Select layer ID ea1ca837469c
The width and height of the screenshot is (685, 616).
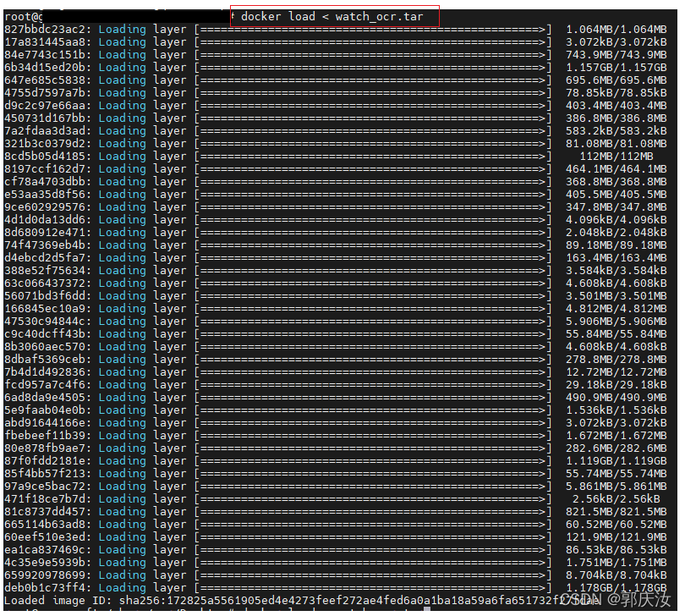45,549
